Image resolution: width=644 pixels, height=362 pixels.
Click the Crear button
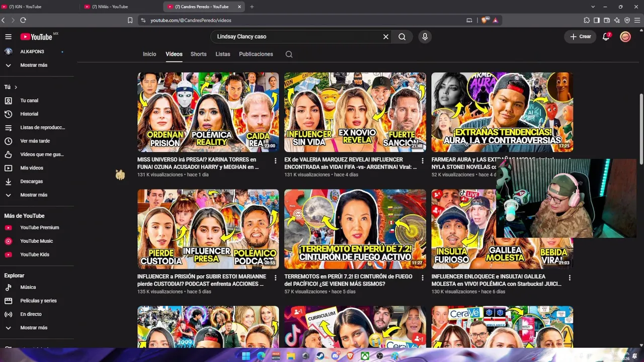pos(580,37)
